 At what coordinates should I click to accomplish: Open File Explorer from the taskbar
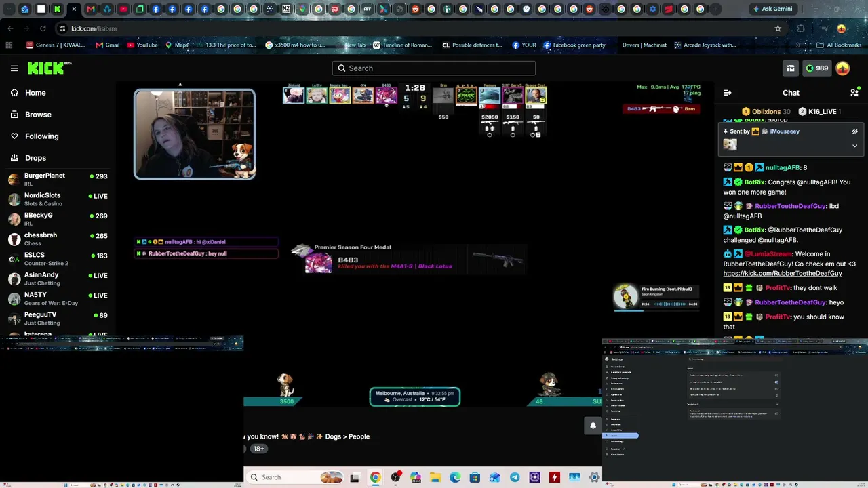(x=435, y=477)
